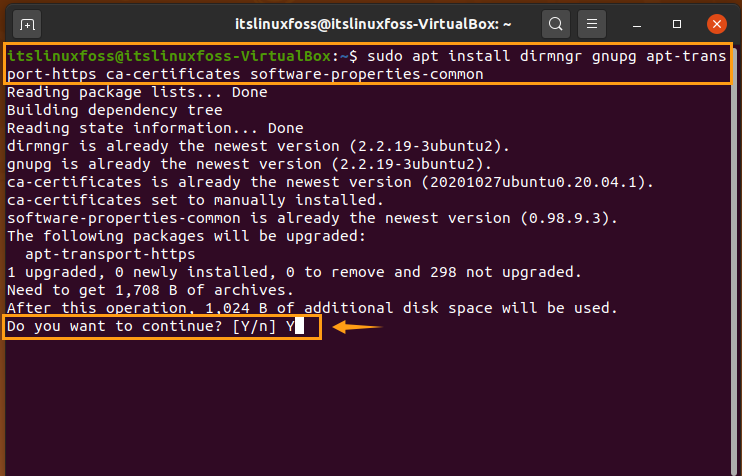Viewport: 742px width, 476px height.
Task: Click the orange arrow annotation
Action: (x=358, y=326)
